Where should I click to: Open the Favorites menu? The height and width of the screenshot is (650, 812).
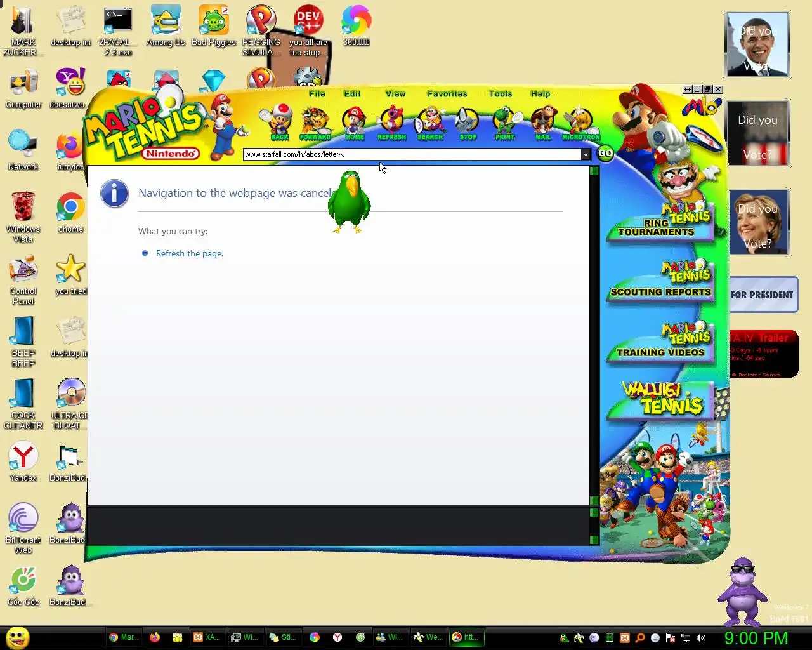447,93
